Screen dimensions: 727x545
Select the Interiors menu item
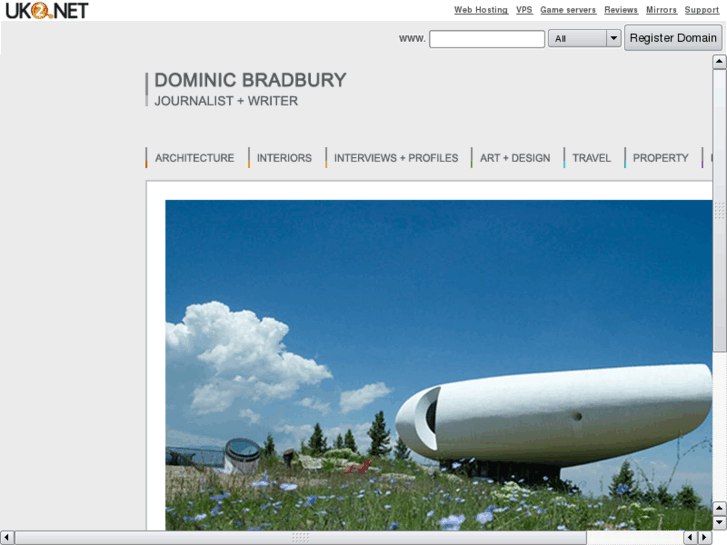coord(284,158)
